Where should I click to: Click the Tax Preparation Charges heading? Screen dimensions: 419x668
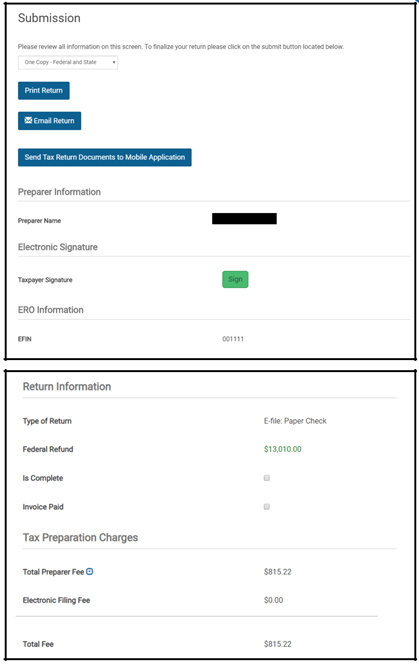pyautogui.click(x=80, y=537)
